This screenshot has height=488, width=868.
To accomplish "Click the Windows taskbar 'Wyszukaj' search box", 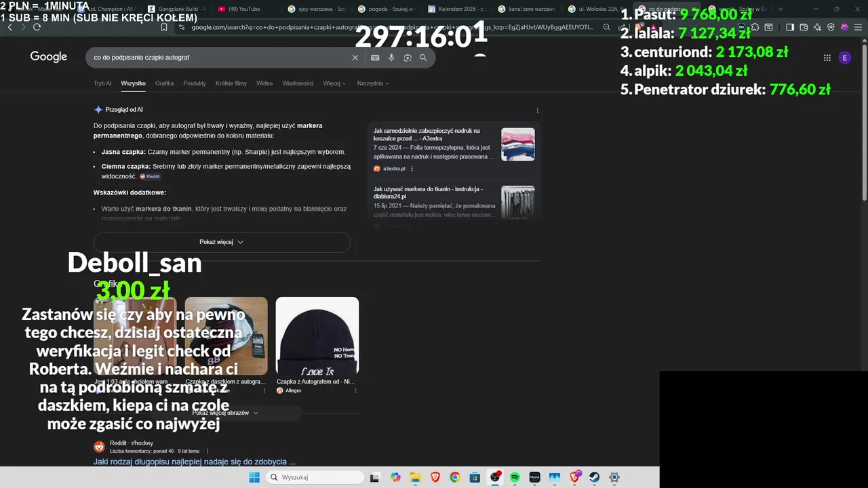I will tap(314, 477).
